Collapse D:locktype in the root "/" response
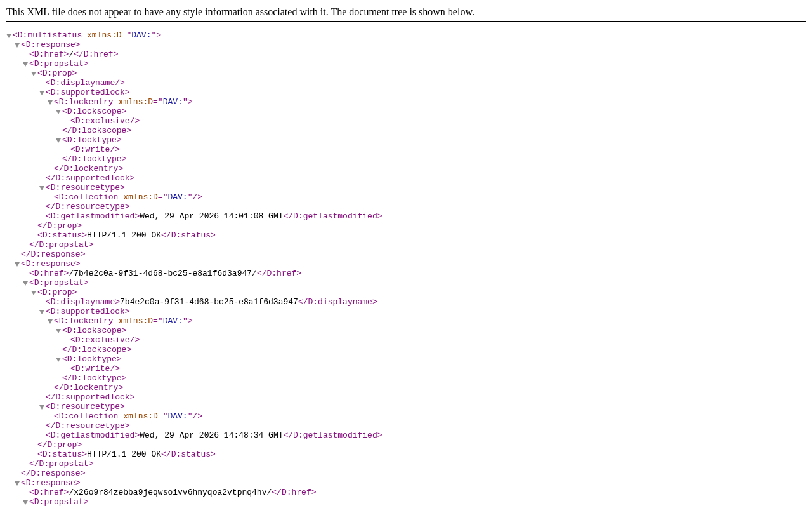This screenshot has height=508, width=812. tap(58, 140)
